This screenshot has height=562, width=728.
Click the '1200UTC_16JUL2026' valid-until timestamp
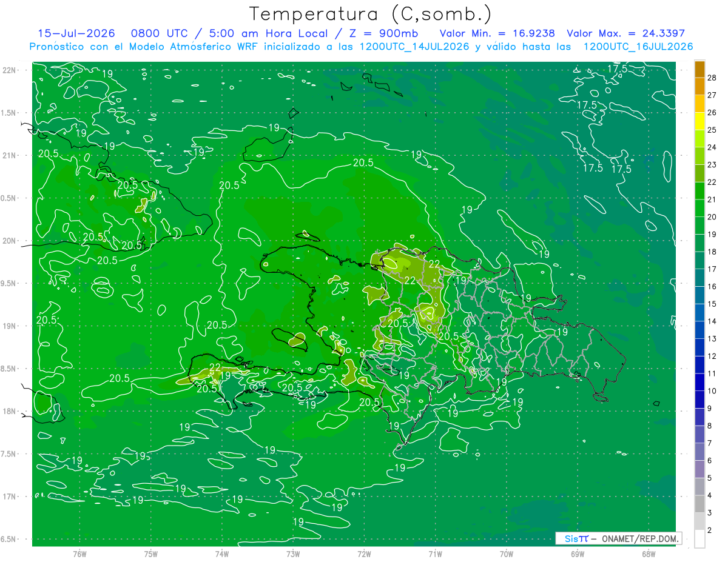click(x=638, y=47)
